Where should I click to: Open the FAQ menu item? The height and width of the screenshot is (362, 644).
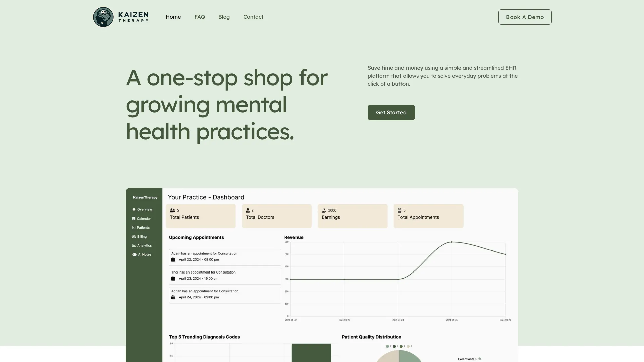pyautogui.click(x=200, y=17)
